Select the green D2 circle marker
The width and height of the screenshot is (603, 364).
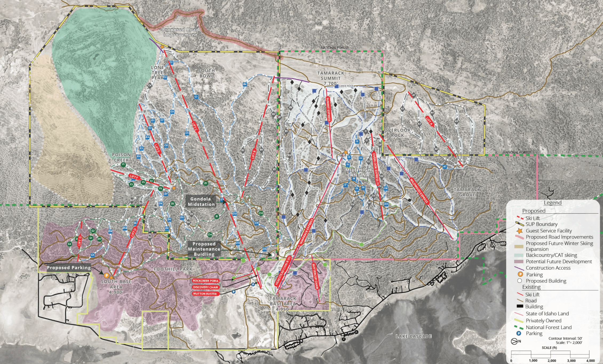click(x=172, y=204)
